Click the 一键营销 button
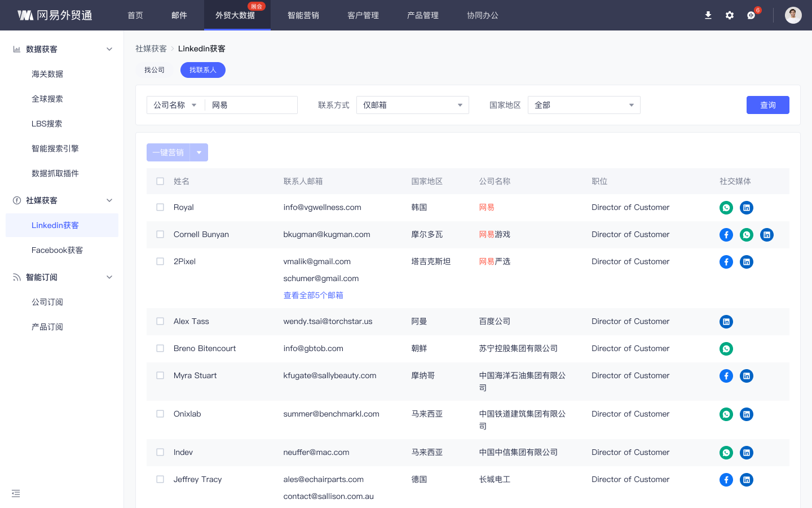The height and width of the screenshot is (508, 812). (168, 152)
